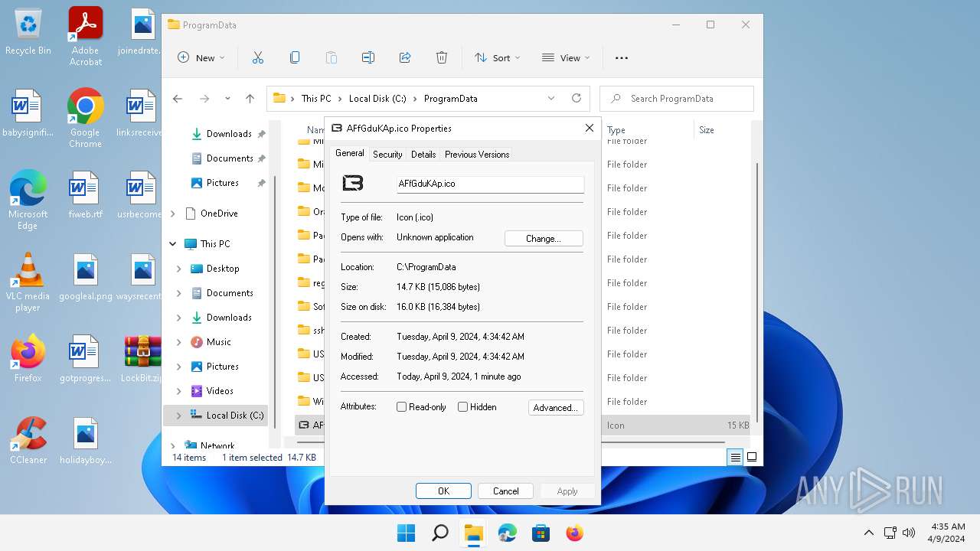Click the Paste icon in Explorer toolbar
This screenshot has height=551, width=980.
pos(332,57)
